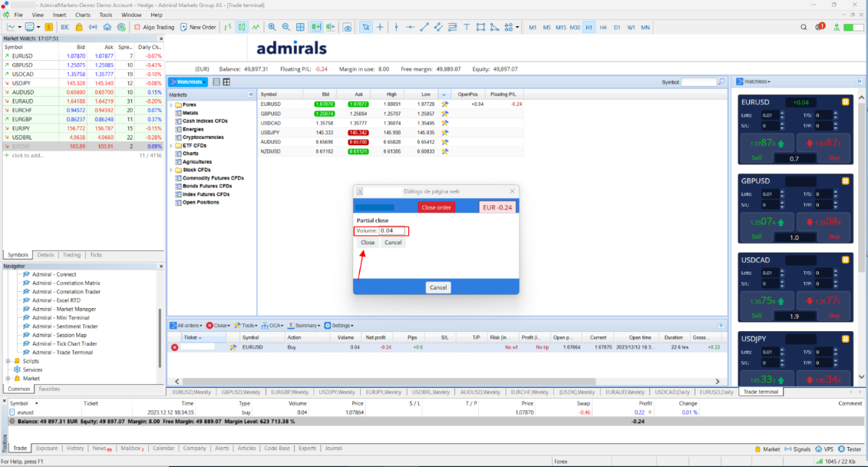The image size is (868, 467).
Task: Click the partial close Volume input field
Action: (x=392, y=231)
